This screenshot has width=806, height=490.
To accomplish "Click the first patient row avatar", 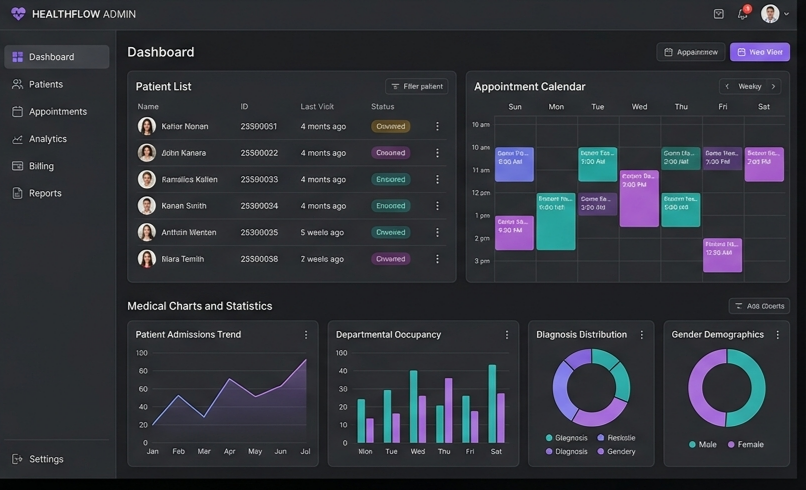I will click(x=146, y=126).
